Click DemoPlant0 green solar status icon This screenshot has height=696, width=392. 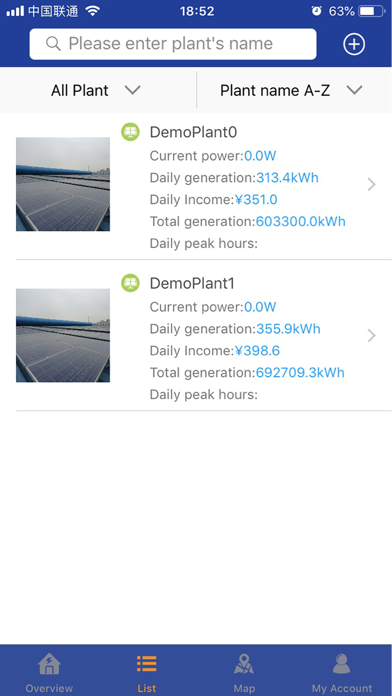[x=130, y=132]
